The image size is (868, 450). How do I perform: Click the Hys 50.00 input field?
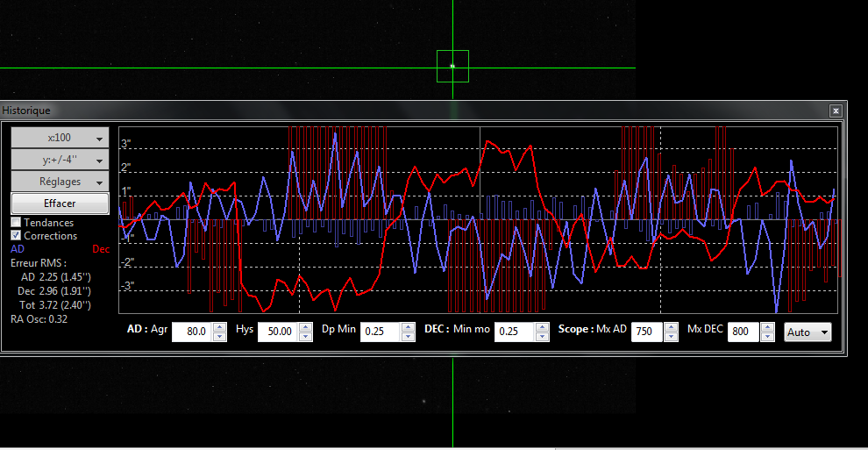click(x=279, y=332)
